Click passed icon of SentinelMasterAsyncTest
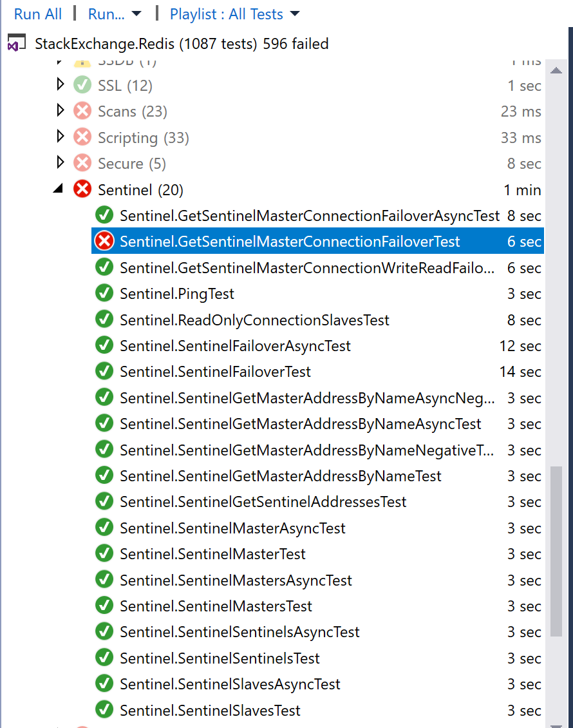This screenshot has height=728, width=573. (x=104, y=527)
